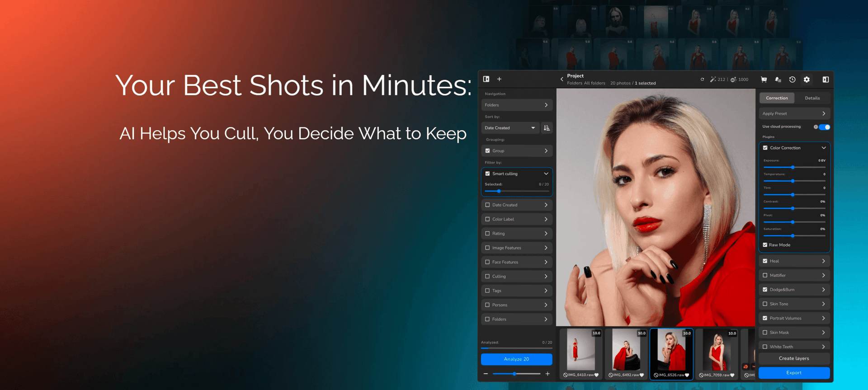Check the Rating filter checkbox
This screenshot has height=390, width=868.
(x=487, y=234)
